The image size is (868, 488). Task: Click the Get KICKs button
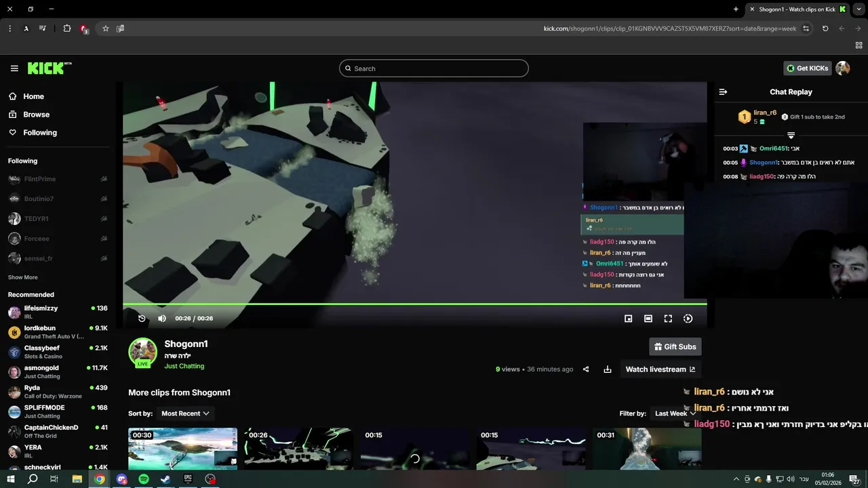pos(808,68)
